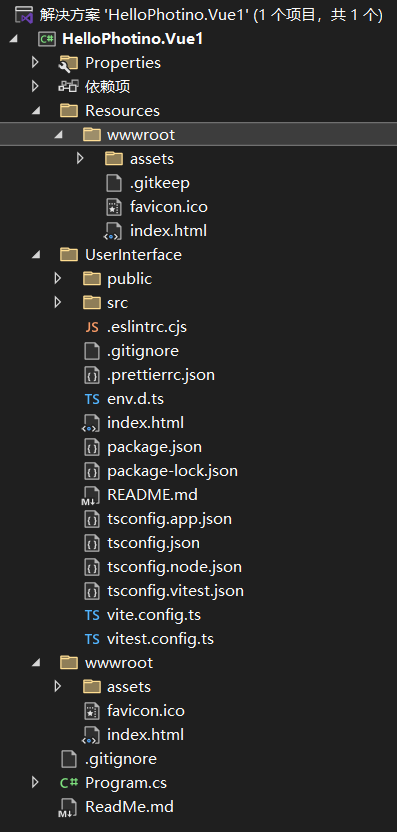Viewport: 397px width, 832px height.
Task: Click the dependencies icon beside 依赖项
Action: pos(69,86)
